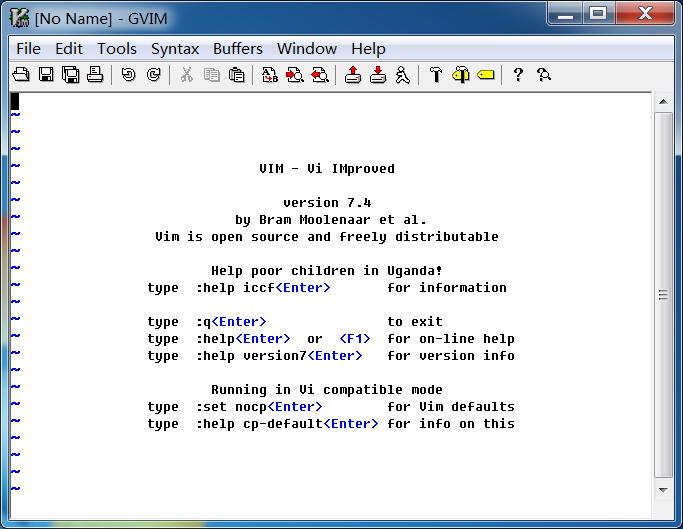Click the vertical scrollbar down arrow

(663, 490)
